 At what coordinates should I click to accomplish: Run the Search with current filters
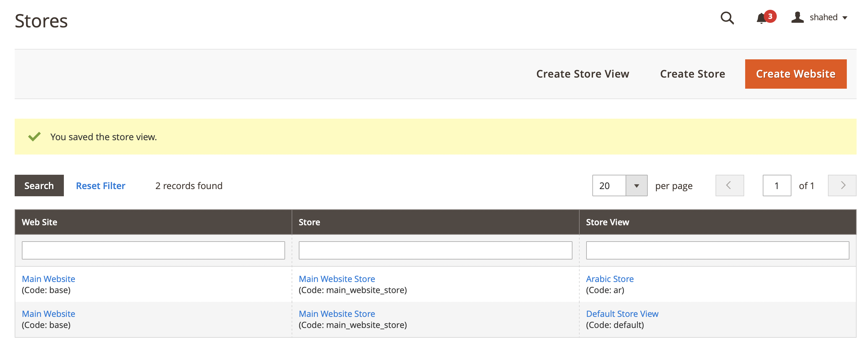point(39,185)
